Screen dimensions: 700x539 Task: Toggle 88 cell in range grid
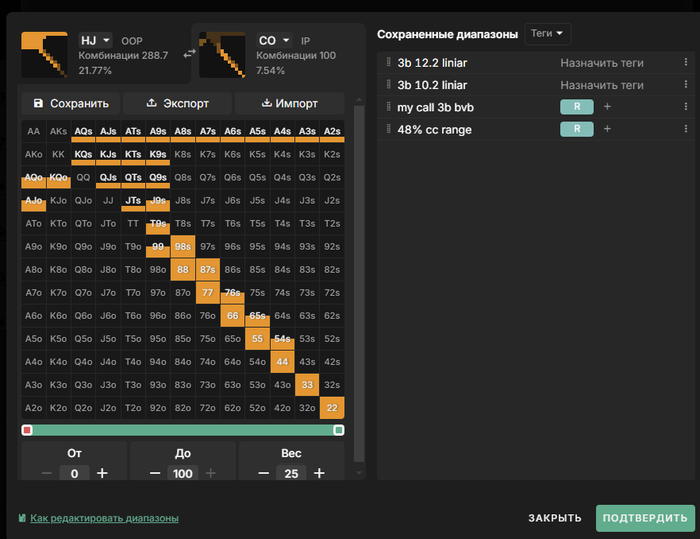click(183, 270)
